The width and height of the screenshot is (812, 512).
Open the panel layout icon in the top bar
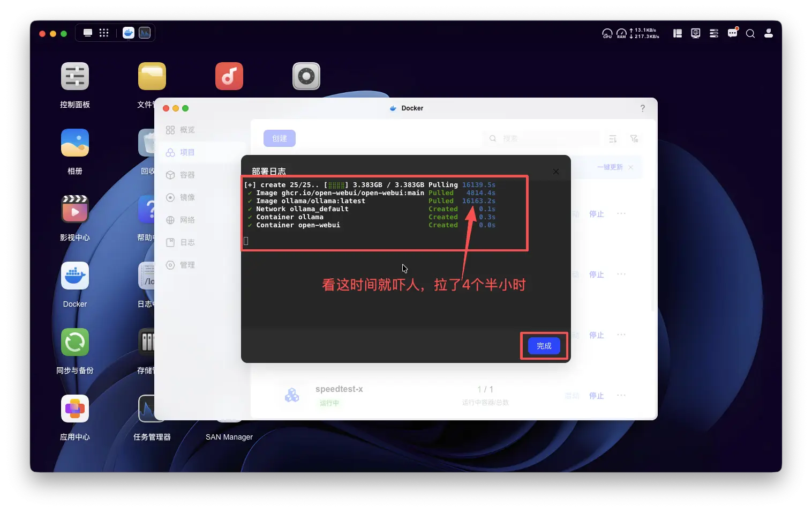pyautogui.click(x=678, y=33)
